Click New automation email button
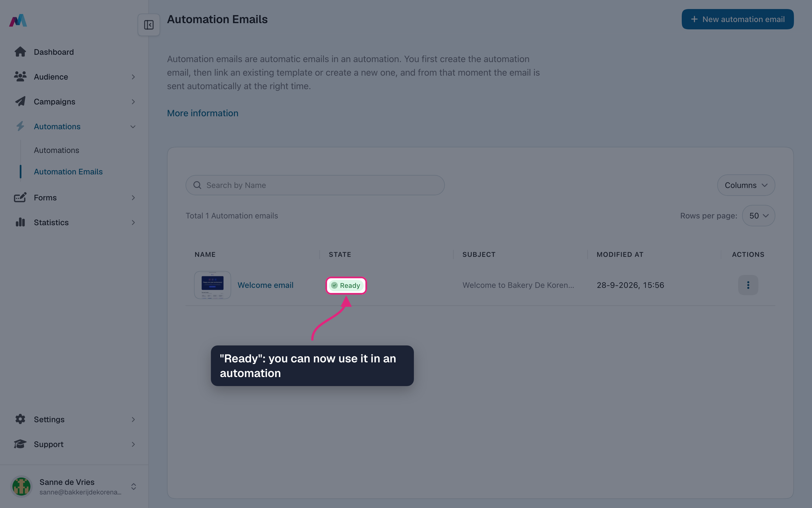 coord(738,19)
